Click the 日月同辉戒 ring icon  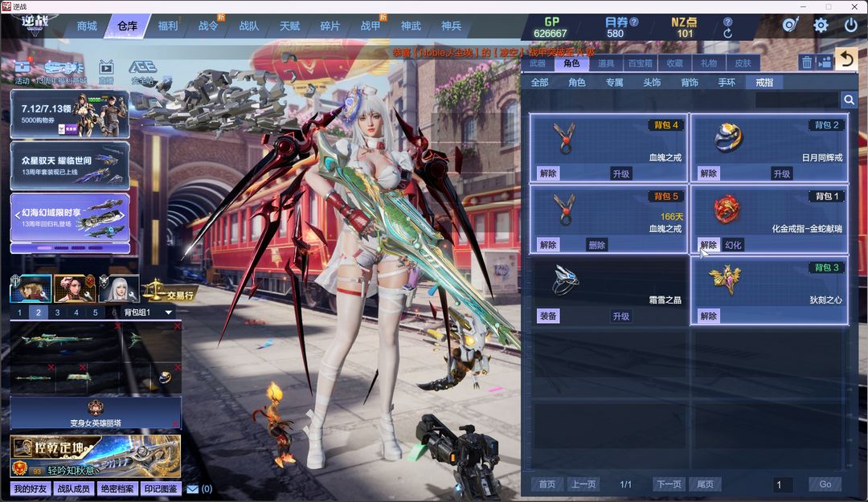click(x=727, y=137)
